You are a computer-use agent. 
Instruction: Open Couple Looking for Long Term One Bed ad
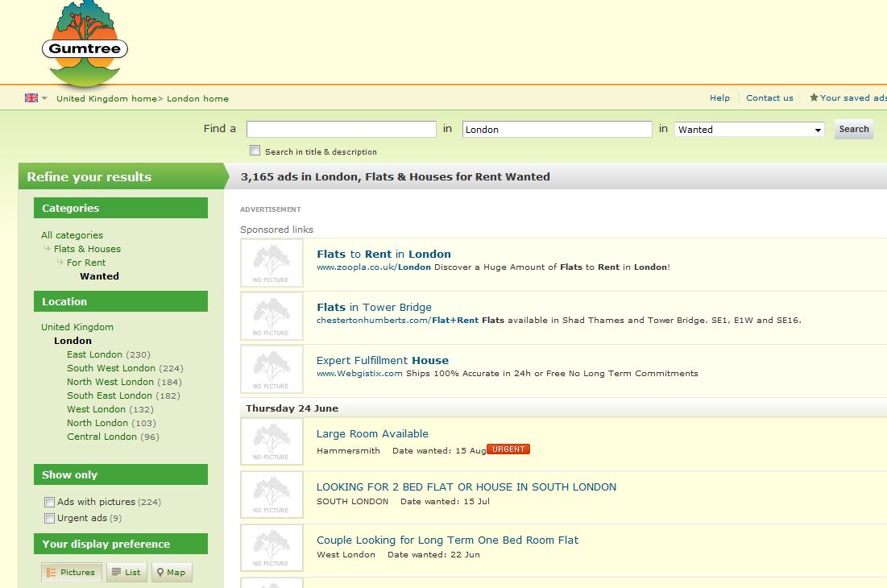point(447,540)
